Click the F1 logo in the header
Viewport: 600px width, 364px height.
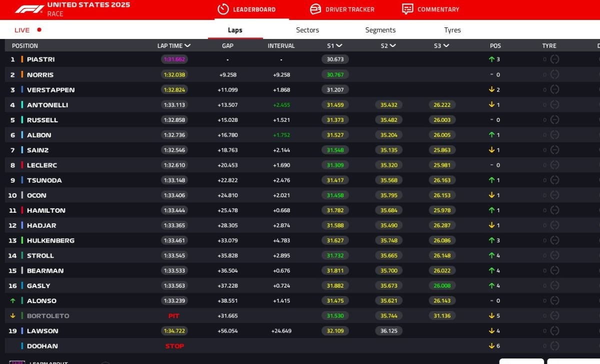pos(29,9)
